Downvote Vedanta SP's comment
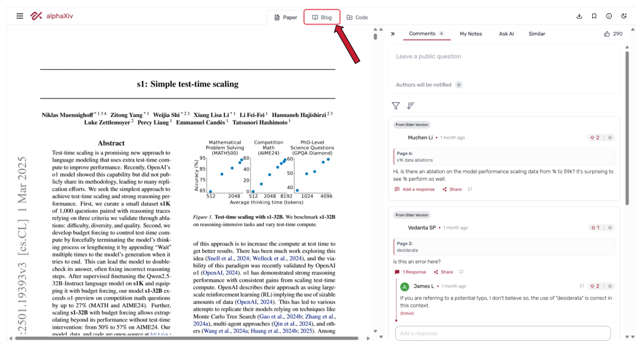Screen dimensions: 644x355 610,228
